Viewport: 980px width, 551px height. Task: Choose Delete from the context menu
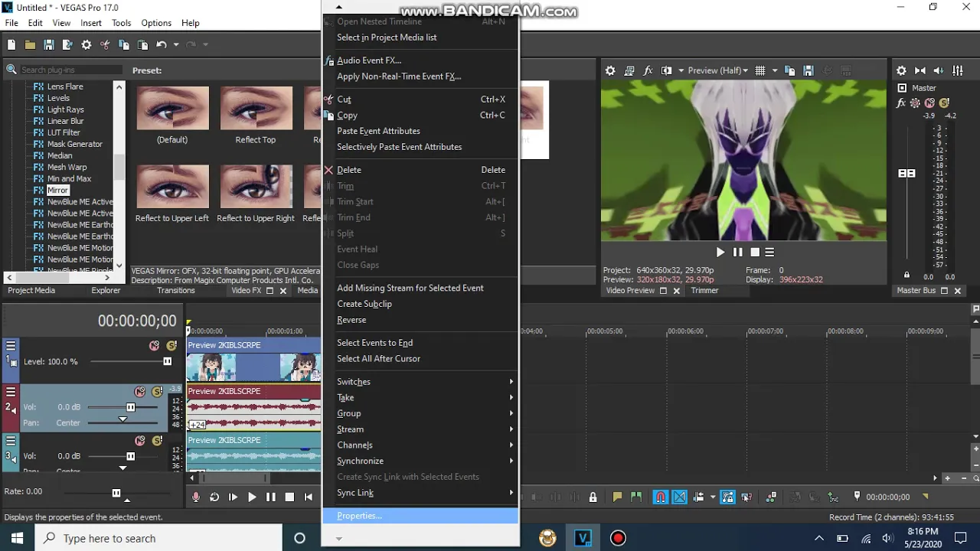420,170
